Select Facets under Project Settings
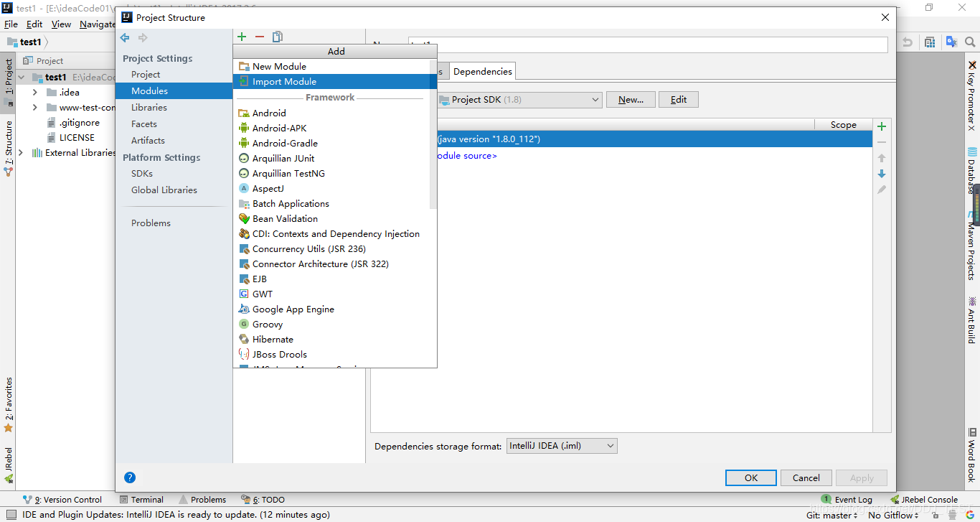Viewport: 980px width, 522px height. 144,123
